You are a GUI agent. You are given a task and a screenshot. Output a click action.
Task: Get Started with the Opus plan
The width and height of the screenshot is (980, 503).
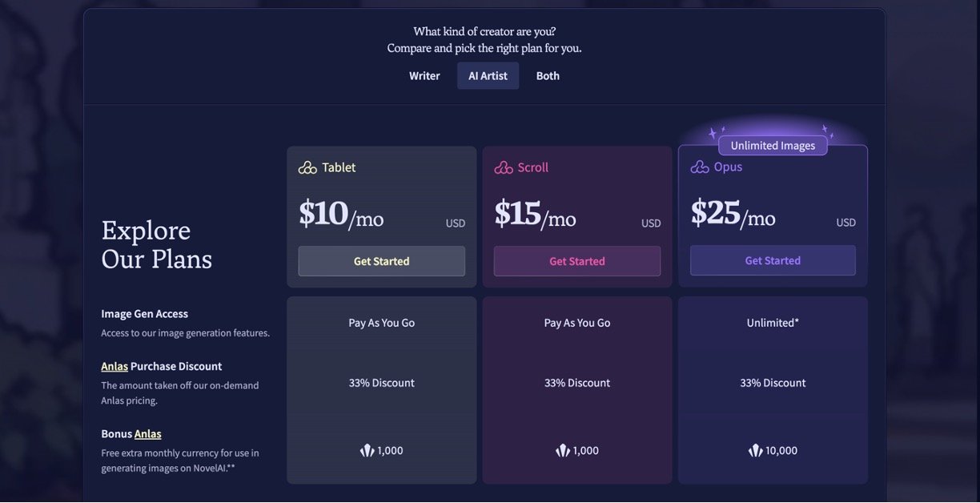point(773,260)
